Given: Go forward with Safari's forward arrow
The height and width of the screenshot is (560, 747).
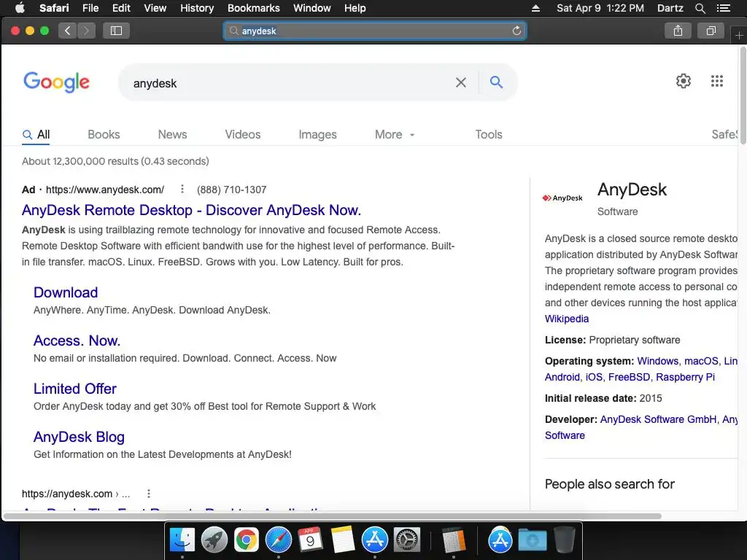Looking at the screenshot, I should click(x=86, y=31).
